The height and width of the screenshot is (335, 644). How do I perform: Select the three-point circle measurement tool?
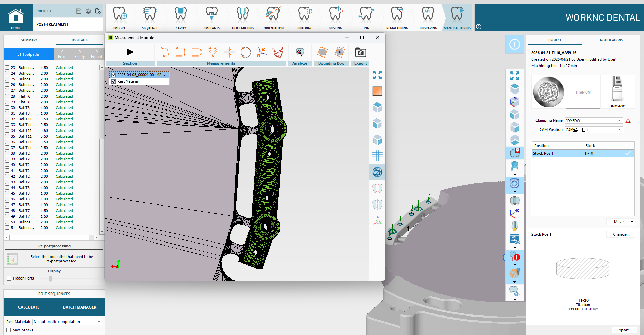click(x=246, y=52)
